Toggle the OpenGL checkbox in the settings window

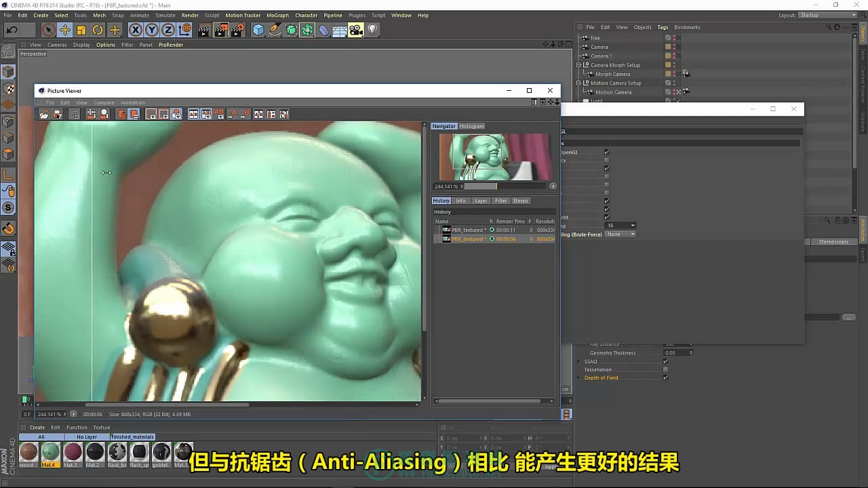[607, 152]
